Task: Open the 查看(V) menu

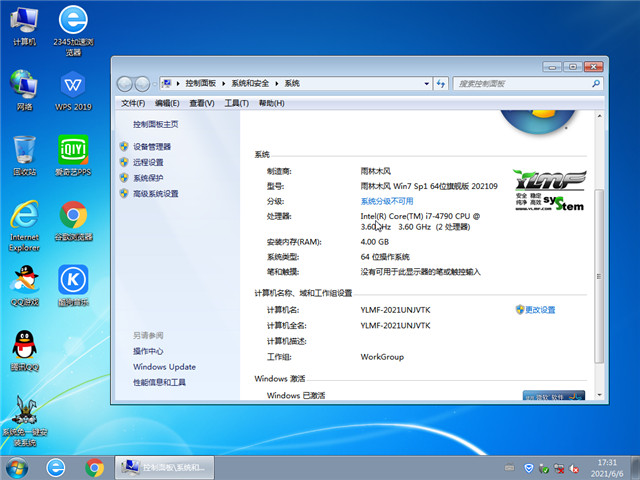Action: (x=202, y=103)
